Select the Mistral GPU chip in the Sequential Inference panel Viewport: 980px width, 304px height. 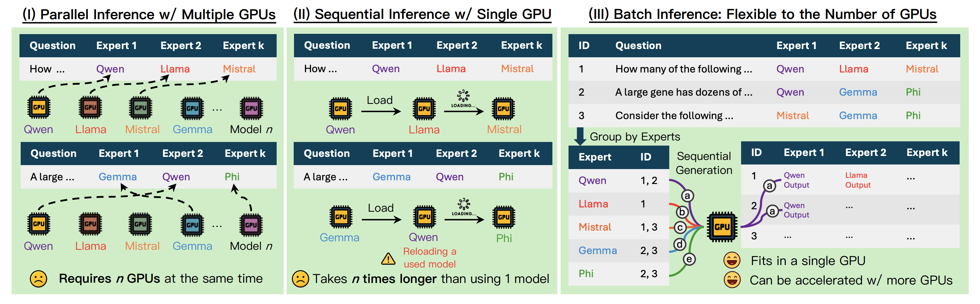pyautogui.click(x=503, y=109)
